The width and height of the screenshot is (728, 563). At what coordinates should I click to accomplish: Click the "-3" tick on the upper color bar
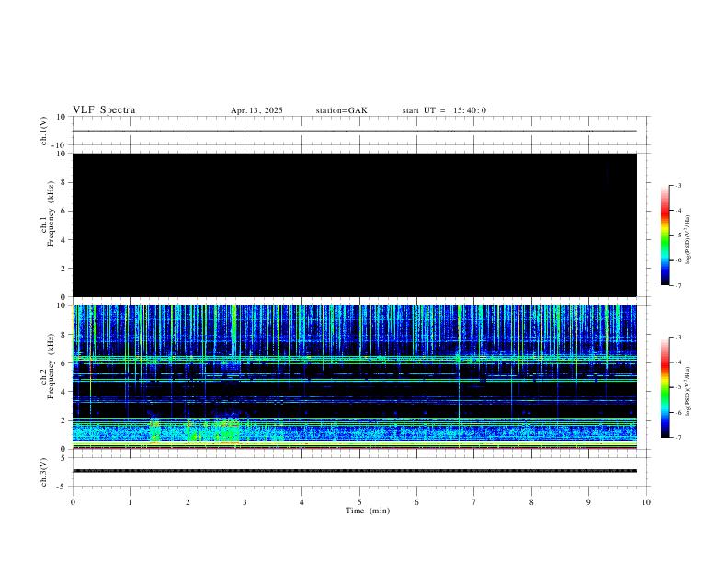[x=677, y=185]
